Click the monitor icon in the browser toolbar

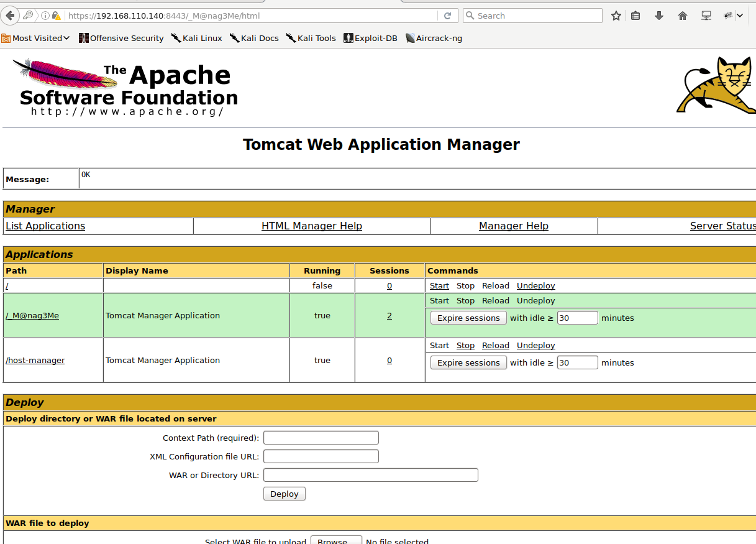706,16
